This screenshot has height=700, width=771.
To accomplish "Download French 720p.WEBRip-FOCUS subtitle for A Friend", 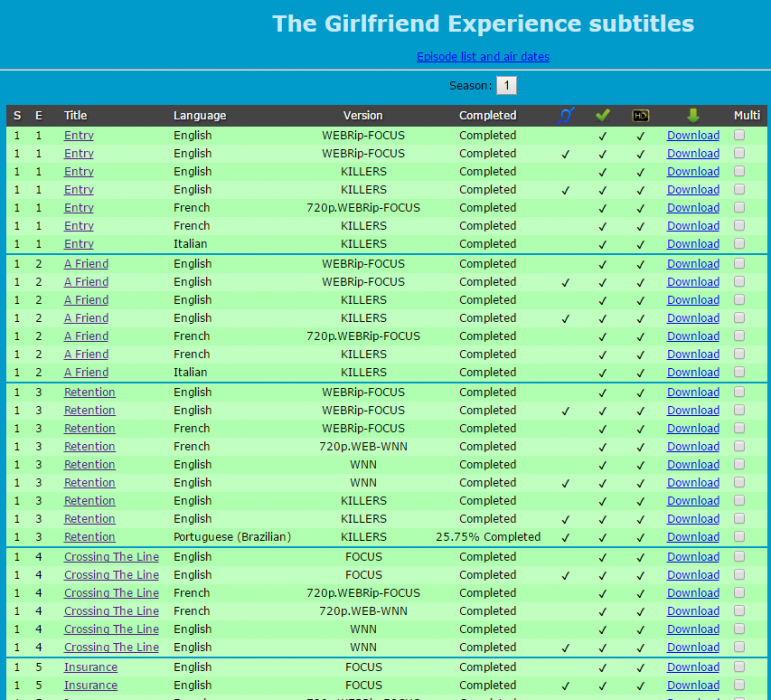I will tap(693, 336).
